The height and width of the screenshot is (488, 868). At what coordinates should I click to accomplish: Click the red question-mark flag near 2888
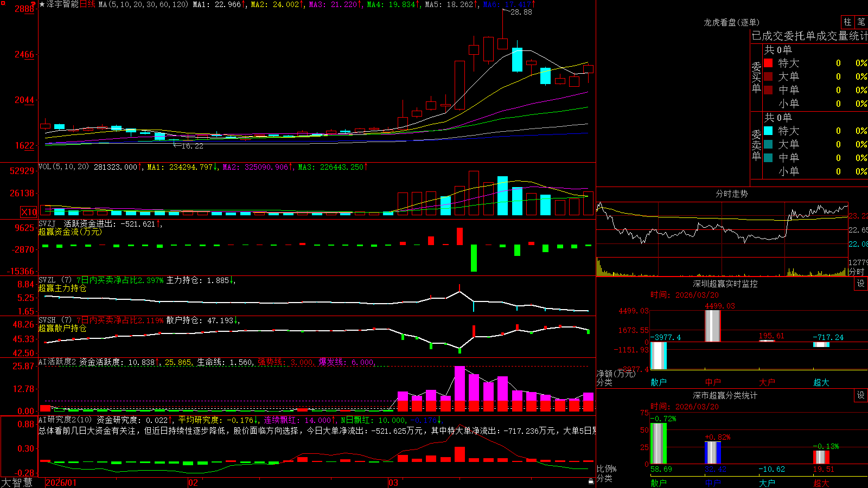pos(34,4)
